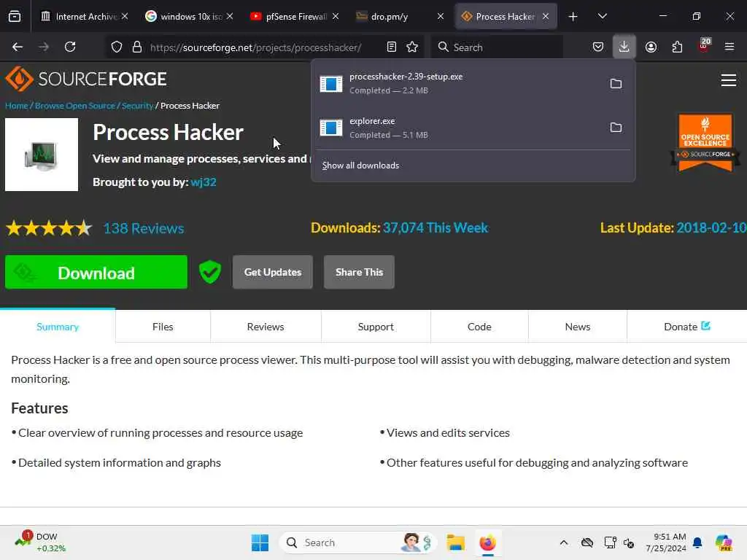The height and width of the screenshot is (560, 747).
Task: Click Firefox icon in taskbar
Action: tap(487, 542)
